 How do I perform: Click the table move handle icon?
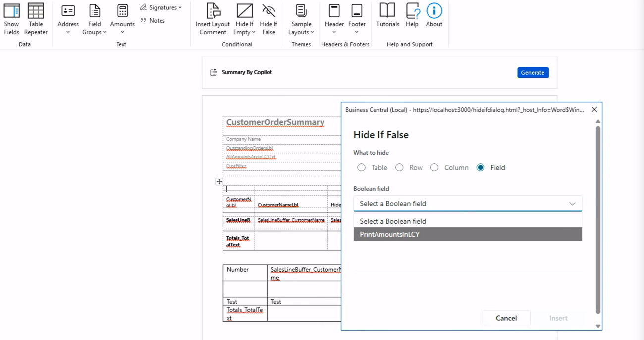pos(219,182)
